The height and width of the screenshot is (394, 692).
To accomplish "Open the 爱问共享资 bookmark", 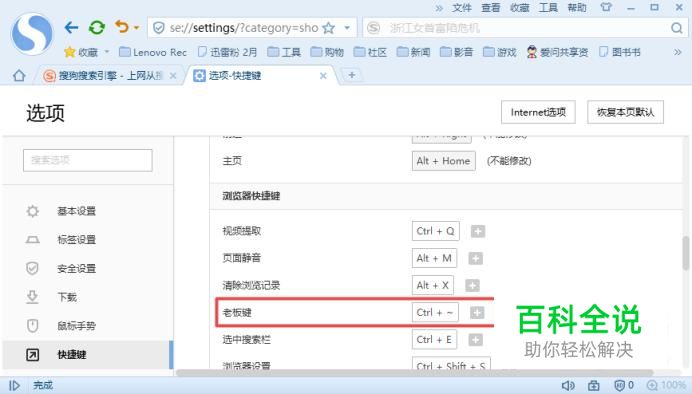I will click(557, 52).
